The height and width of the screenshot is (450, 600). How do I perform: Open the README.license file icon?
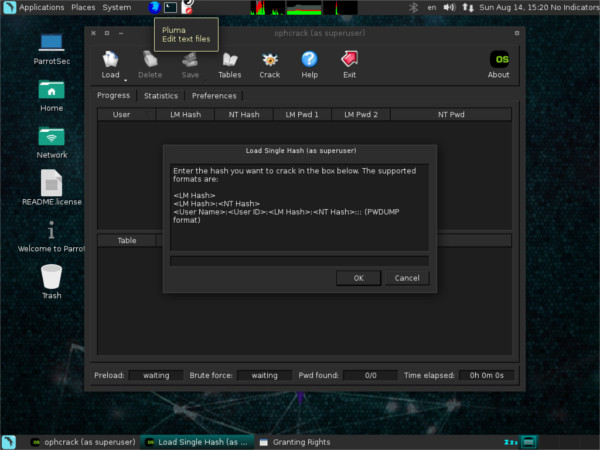(x=52, y=187)
